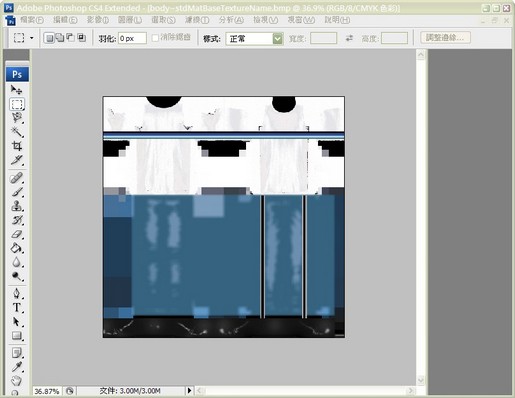The height and width of the screenshot is (398, 515).
Task: Select the Move tool
Action: click(16, 90)
